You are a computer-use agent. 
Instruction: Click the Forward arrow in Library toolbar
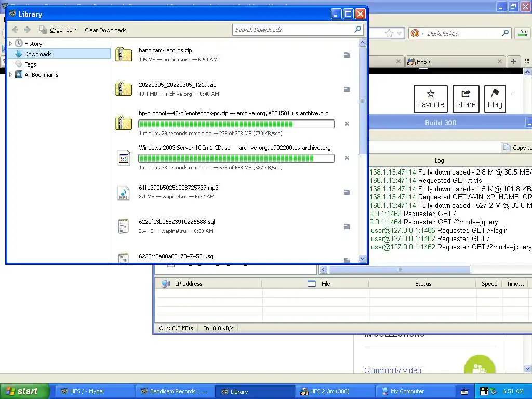28,30
